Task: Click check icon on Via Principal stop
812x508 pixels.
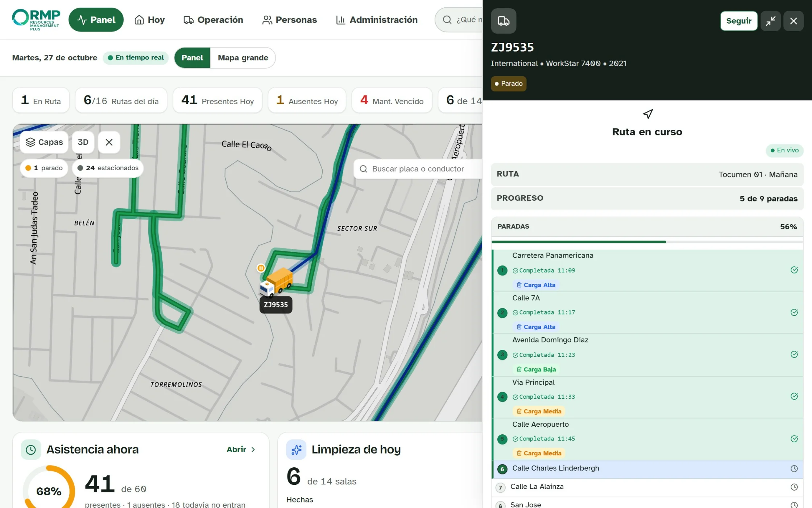Action: tap(794, 396)
